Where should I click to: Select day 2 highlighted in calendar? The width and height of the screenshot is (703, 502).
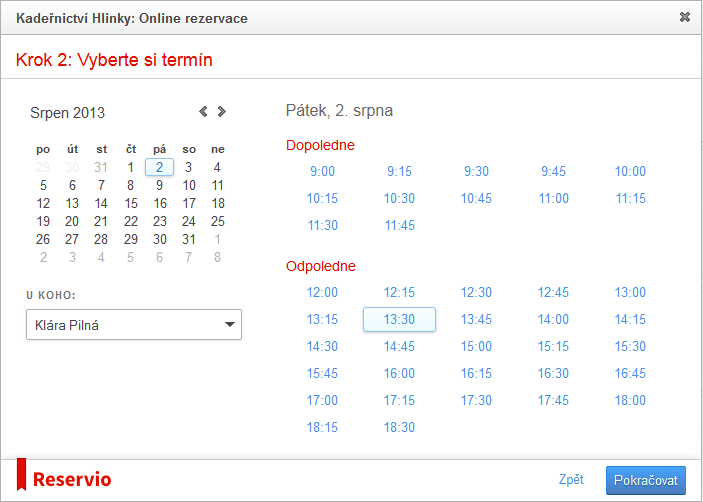[x=159, y=167]
